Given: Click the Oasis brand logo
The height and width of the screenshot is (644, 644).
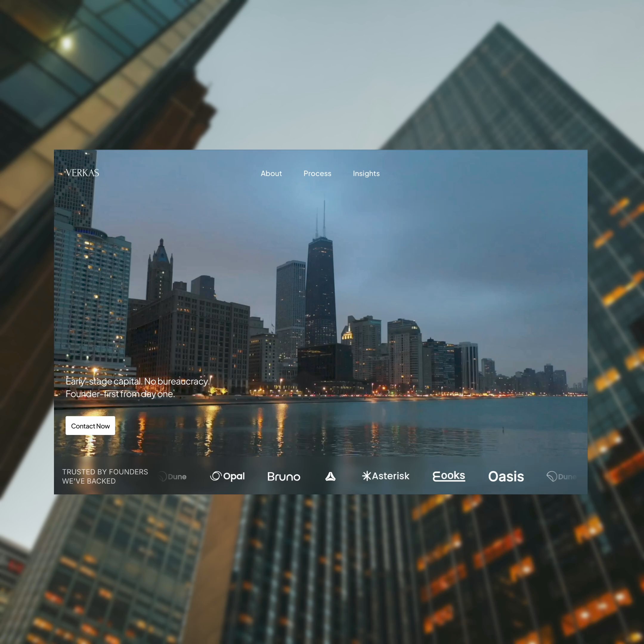Looking at the screenshot, I should pos(506,477).
